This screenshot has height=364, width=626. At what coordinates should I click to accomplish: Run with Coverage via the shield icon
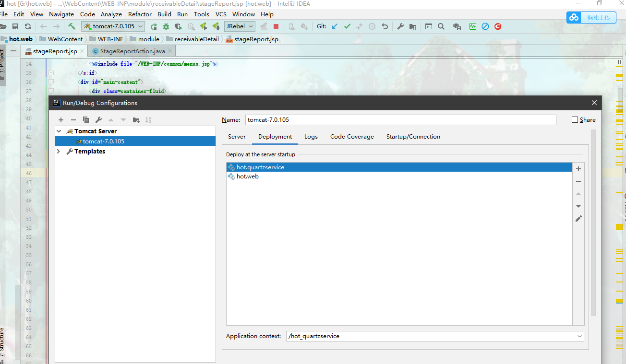[x=179, y=26]
